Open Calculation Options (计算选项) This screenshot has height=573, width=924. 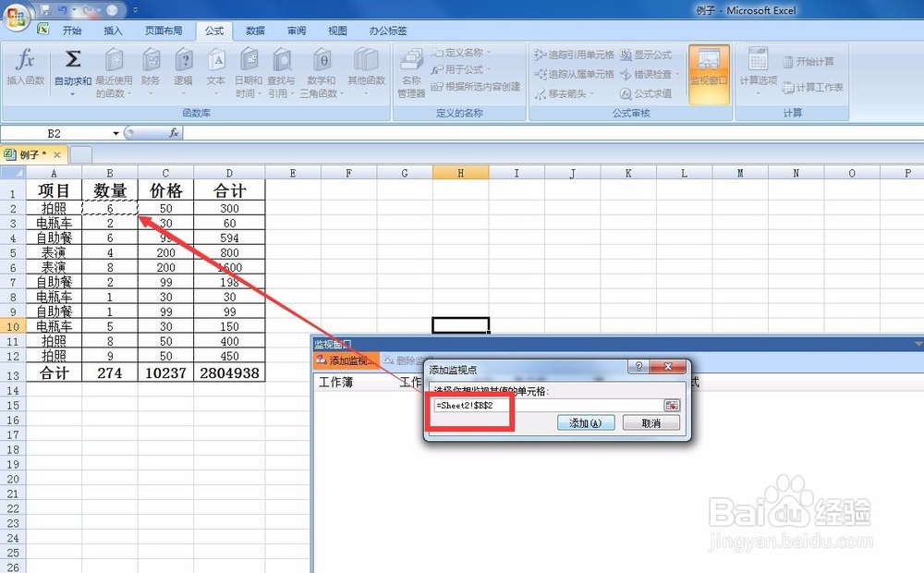(x=759, y=72)
